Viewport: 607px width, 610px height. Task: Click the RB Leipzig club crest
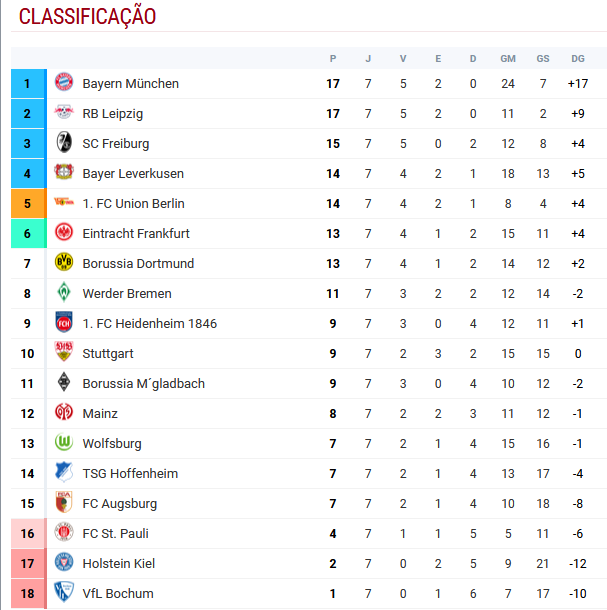point(64,112)
